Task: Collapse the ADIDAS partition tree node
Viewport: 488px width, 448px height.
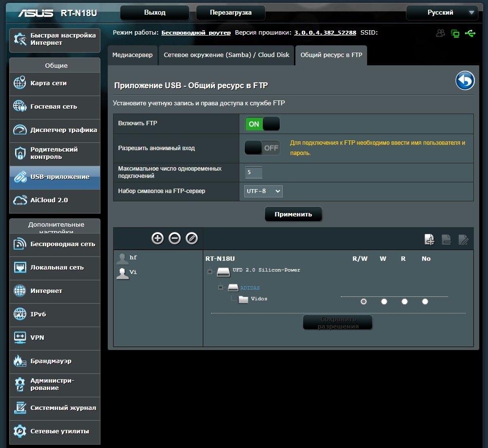Action: [220, 288]
